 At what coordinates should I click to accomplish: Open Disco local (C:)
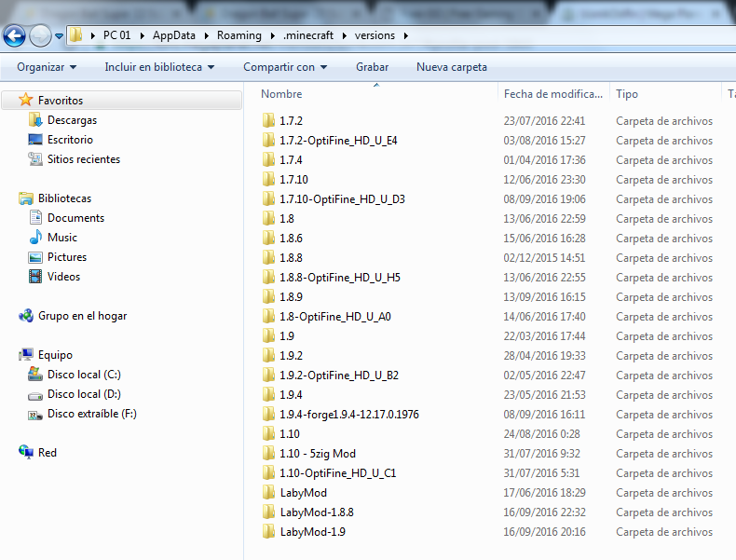(84, 375)
